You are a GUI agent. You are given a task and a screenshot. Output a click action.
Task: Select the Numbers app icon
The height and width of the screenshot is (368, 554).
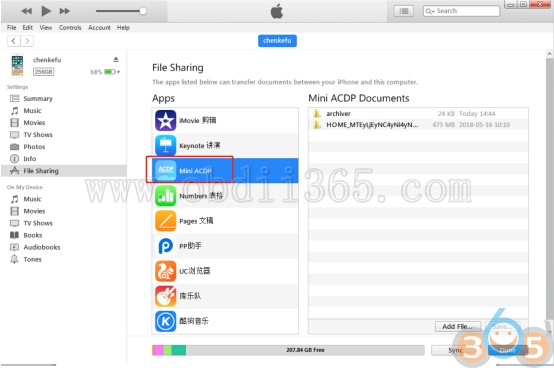pos(165,196)
